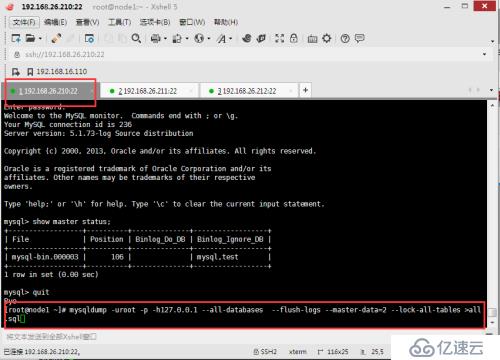The width and height of the screenshot is (500, 360).
Task: Click the Lock screen padlock icon
Action: 293,38
